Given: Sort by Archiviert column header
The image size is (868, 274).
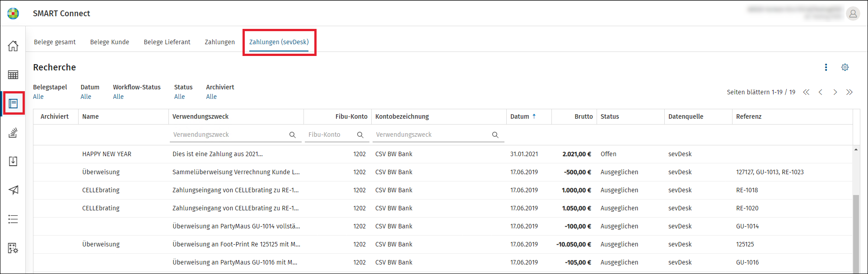Looking at the screenshot, I should tap(55, 116).
